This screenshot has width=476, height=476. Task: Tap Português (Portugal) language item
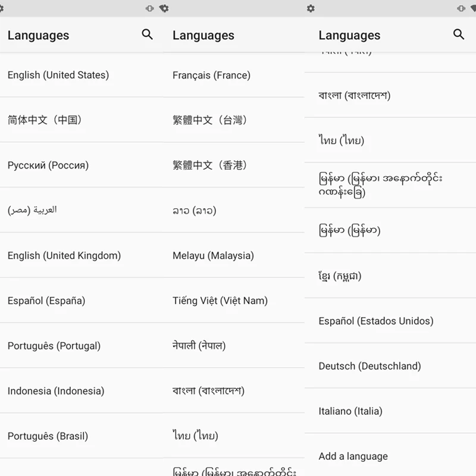tap(82, 346)
